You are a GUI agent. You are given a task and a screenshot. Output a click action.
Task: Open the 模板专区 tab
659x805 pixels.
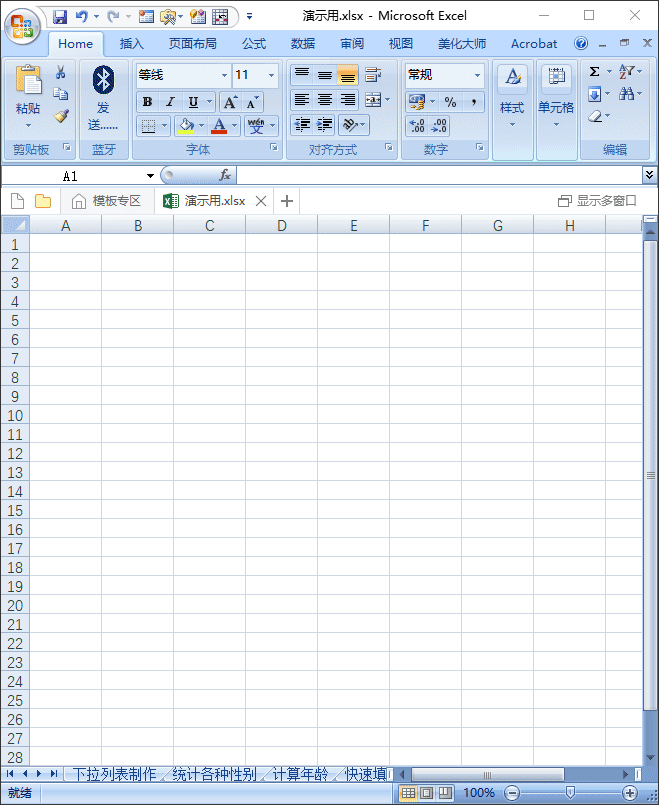pyautogui.click(x=107, y=201)
